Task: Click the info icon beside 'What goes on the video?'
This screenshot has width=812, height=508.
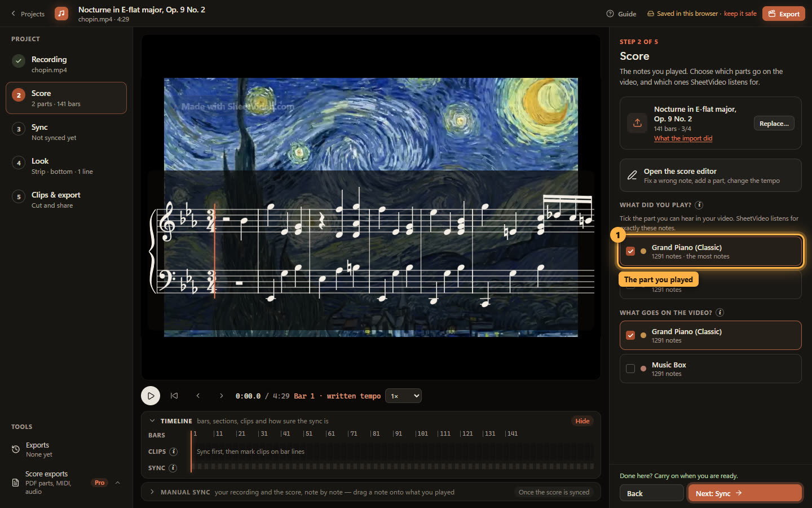Action: pos(720,313)
